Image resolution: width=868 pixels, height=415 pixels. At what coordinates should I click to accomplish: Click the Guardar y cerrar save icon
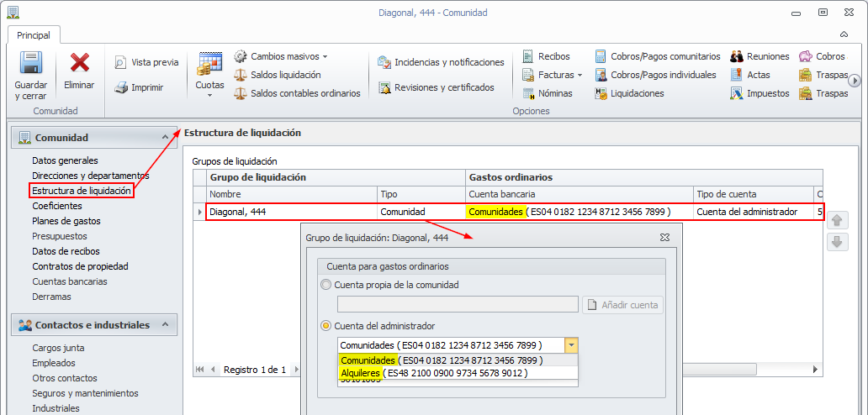tap(31, 64)
